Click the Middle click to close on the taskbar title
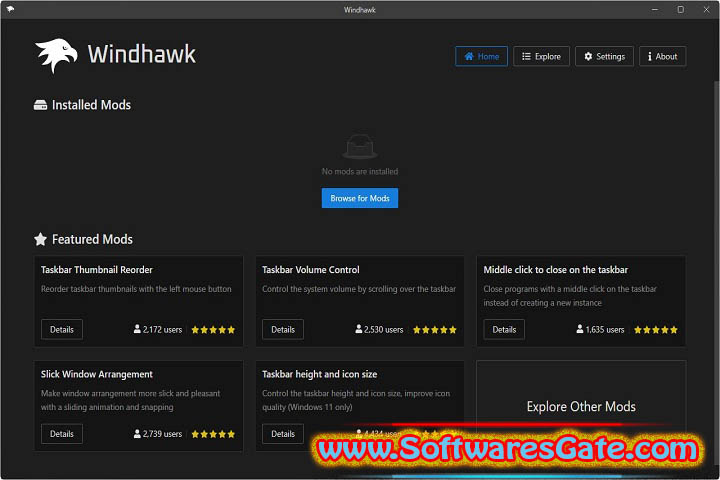 [556, 270]
